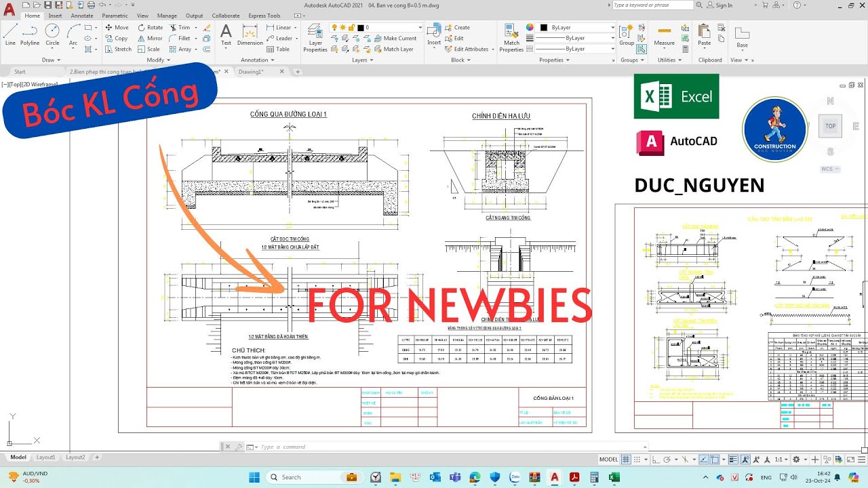Image resolution: width=868 pixels, height=488 pixels.
Task: Insert a Table from Annotation panel
Action: point(278,49)
